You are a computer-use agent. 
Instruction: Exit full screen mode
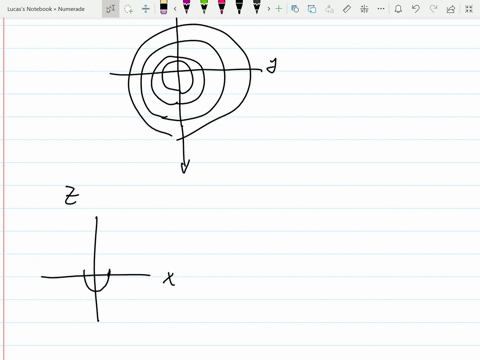pyautogui.click(x=469, y=9)
